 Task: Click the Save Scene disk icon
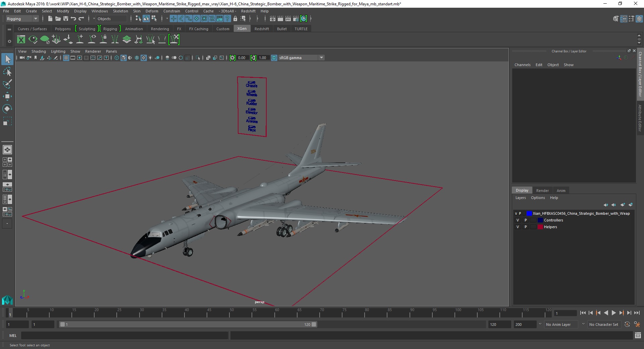click(66, 19)
